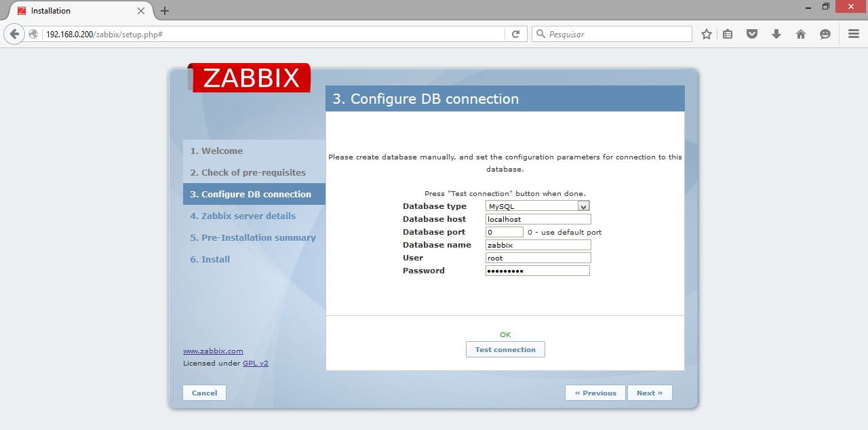
Task: Open the GPL v2 license link
Action: tap(256, 363)
